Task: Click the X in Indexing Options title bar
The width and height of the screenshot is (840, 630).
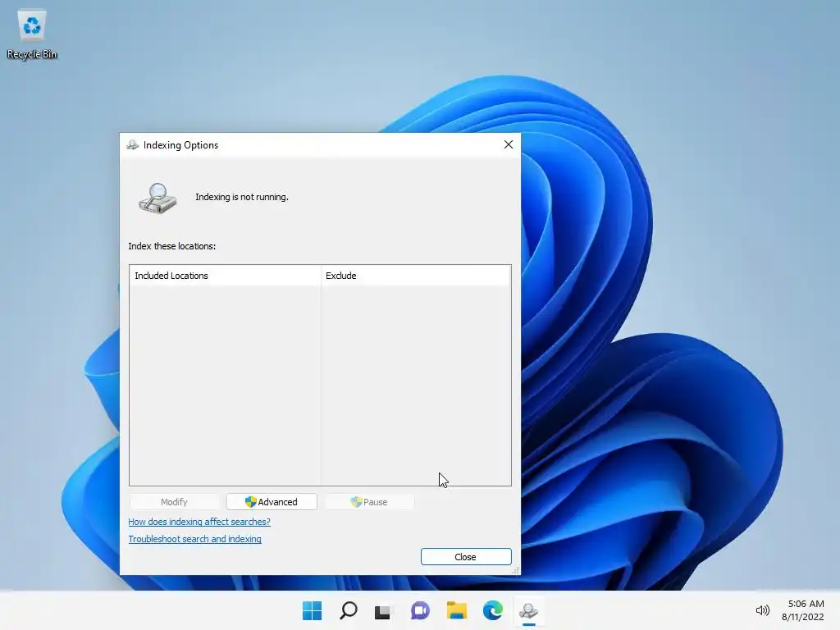Action: (509, 144)
